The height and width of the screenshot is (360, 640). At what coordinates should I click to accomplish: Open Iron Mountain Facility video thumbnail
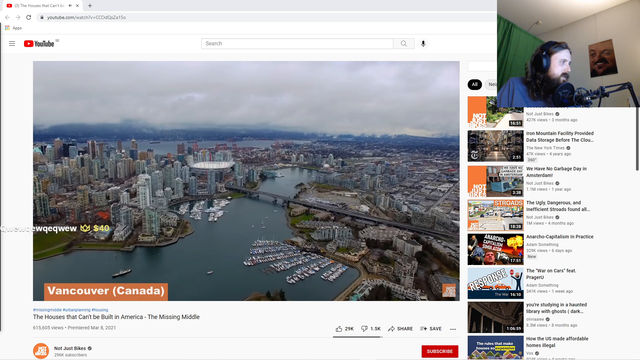click(x=496, y=146)
